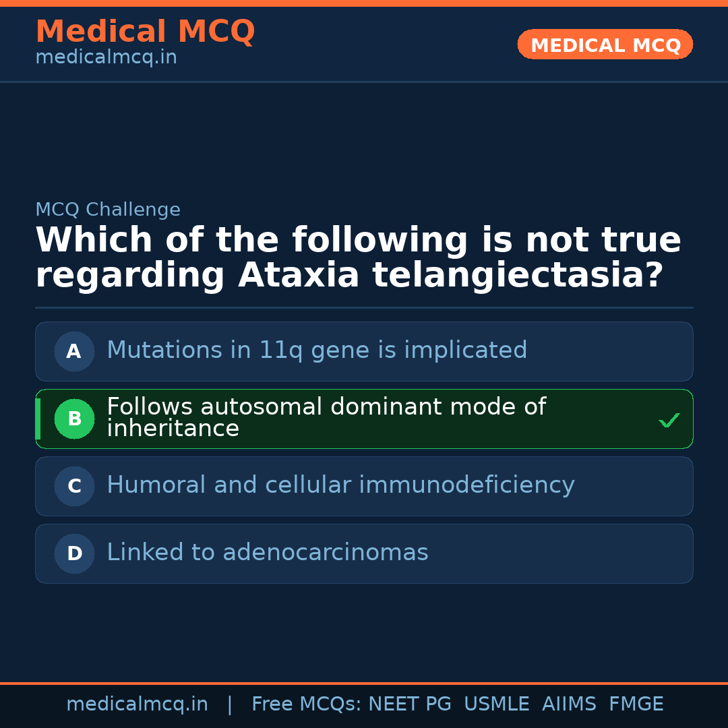Screen dimensions: 728x728
Task: Click the orange MEDICAL MCQ badge
Action: [x=605, y=45]
